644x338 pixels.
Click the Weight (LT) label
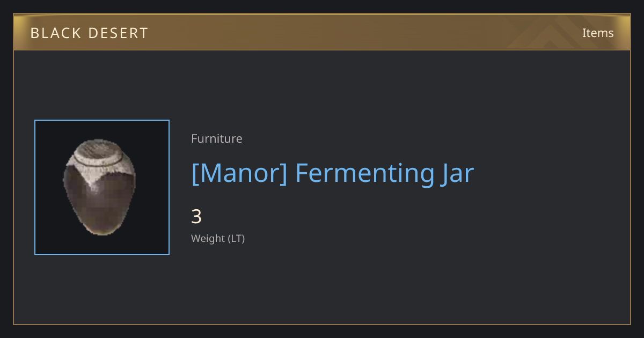click(x=218, y=238)
